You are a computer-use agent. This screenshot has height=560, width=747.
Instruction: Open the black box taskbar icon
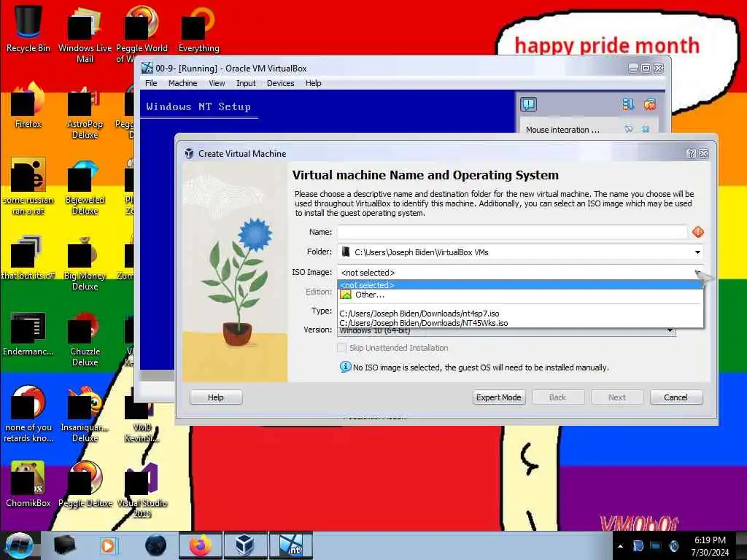tap(64, 545)
